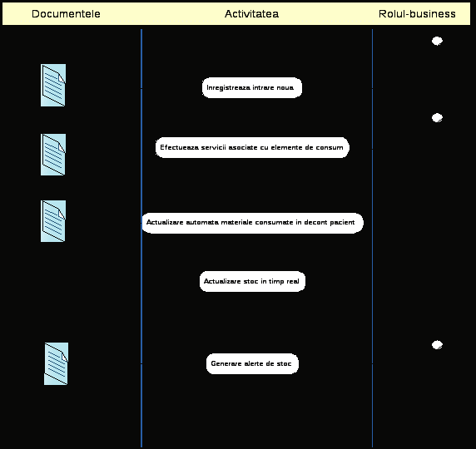476x449 pixels.
Task: Select actor ellipse just above Efectueaza servicii row
Action: click(437, 118)
